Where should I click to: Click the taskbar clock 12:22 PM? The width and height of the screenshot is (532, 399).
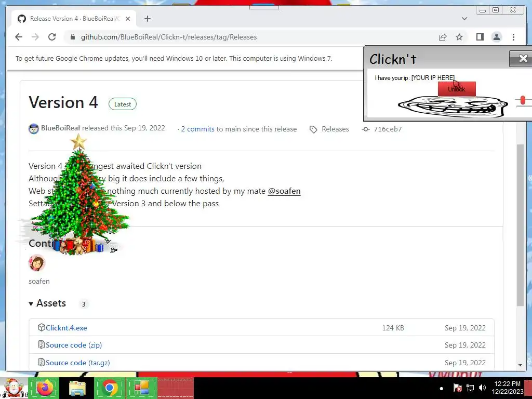[x=507, y=384]
